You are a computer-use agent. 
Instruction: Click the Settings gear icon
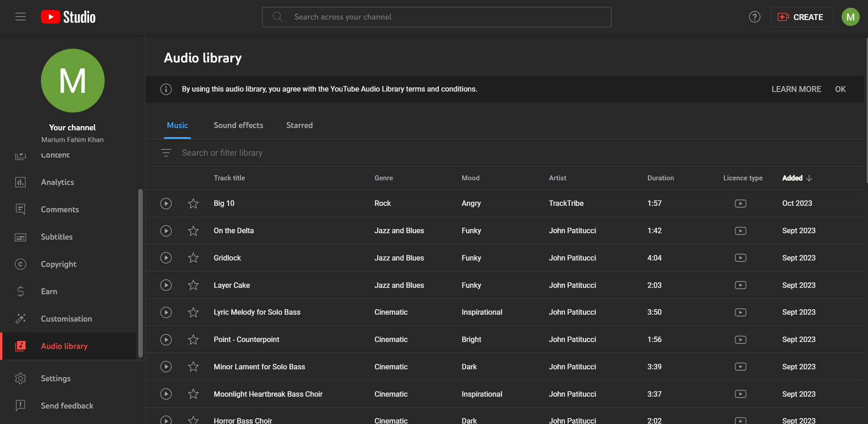(x=20, y=378)
